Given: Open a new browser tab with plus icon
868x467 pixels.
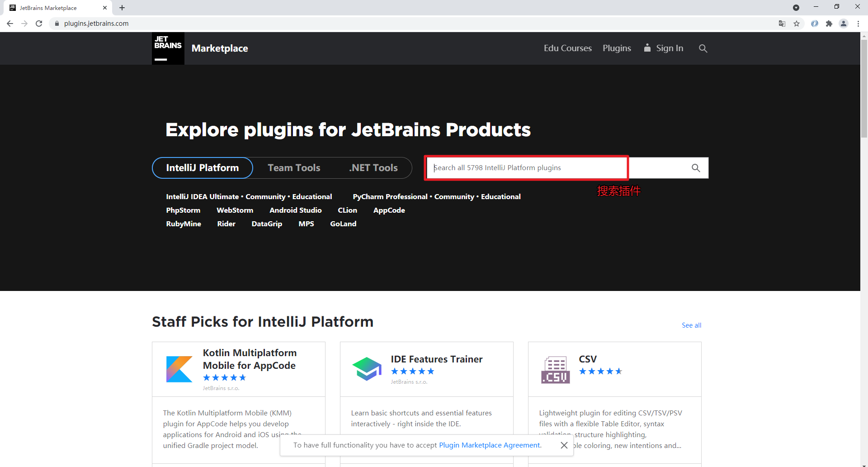Looking at the screenshot, I should tap(122, 8).
